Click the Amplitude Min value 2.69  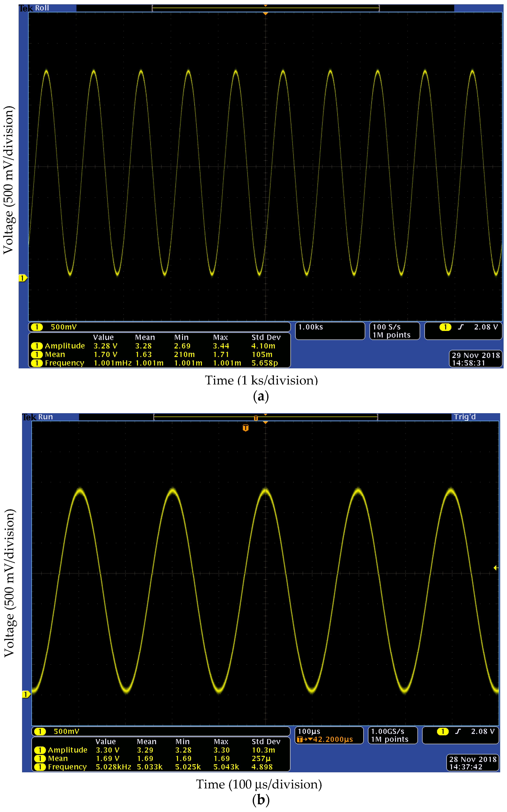click(182, 346)
